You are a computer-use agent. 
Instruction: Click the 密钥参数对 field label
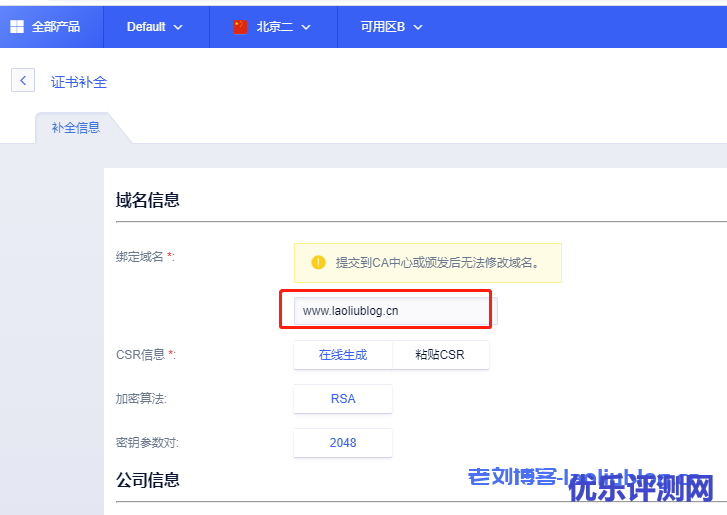click(147, 443)
